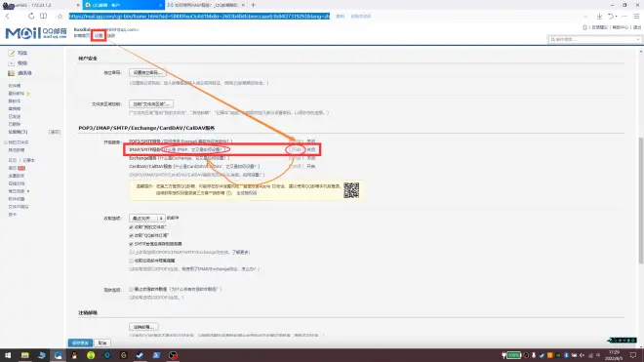Click the 写信 compose pencil icon
The width and height of the screenshot is (644, 362).
11,53
